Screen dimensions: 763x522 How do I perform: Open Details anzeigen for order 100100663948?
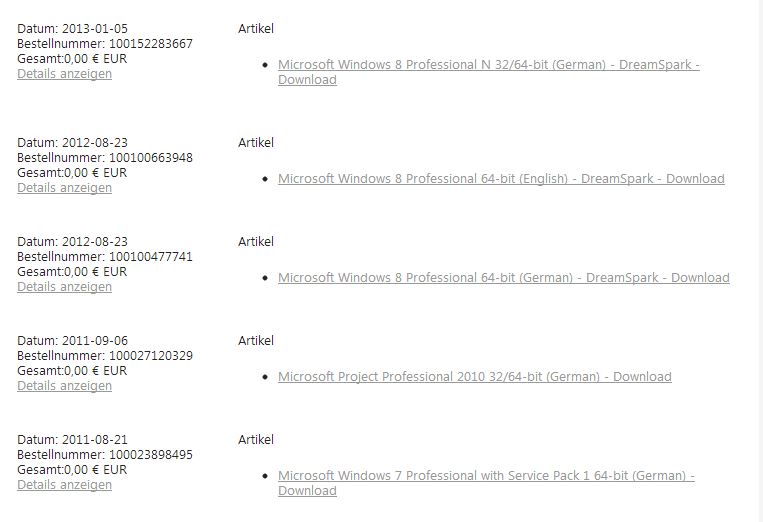pyautogui.click(x=64, y=187)
